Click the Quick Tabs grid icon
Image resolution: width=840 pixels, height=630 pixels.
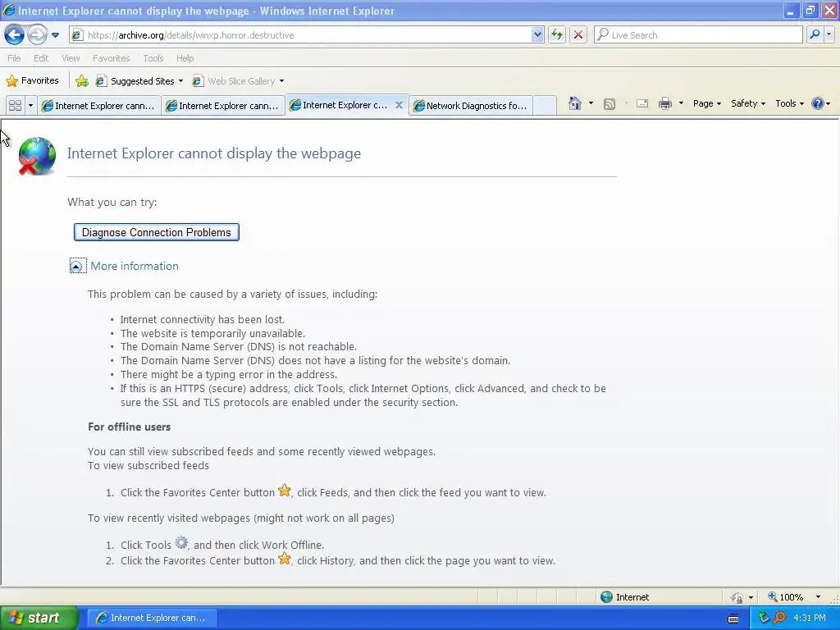15,106
